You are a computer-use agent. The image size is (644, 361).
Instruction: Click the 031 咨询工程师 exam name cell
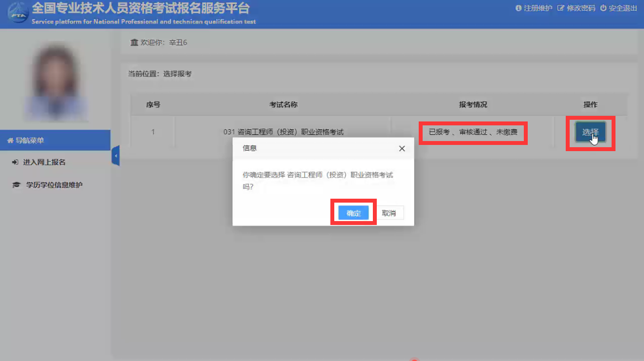[x=283, y=132]
